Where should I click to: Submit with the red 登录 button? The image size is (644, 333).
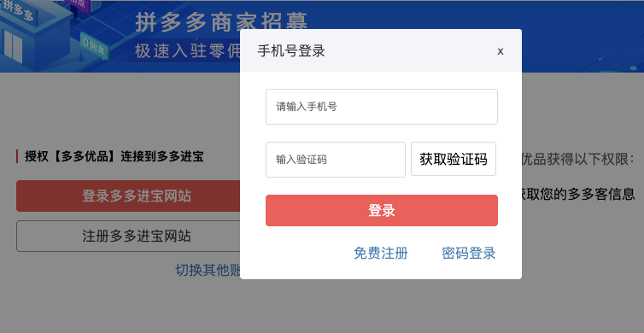pyautogui.click(x=382, y=210)
